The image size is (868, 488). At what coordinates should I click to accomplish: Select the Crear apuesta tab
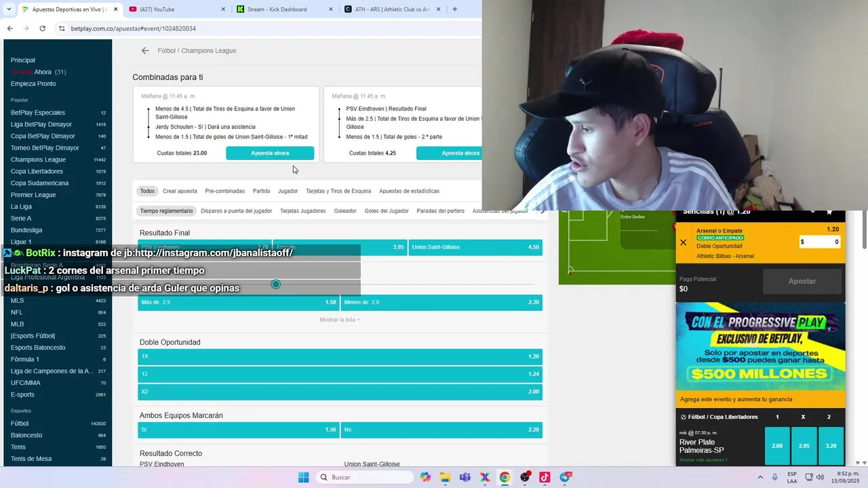[180, 191]
